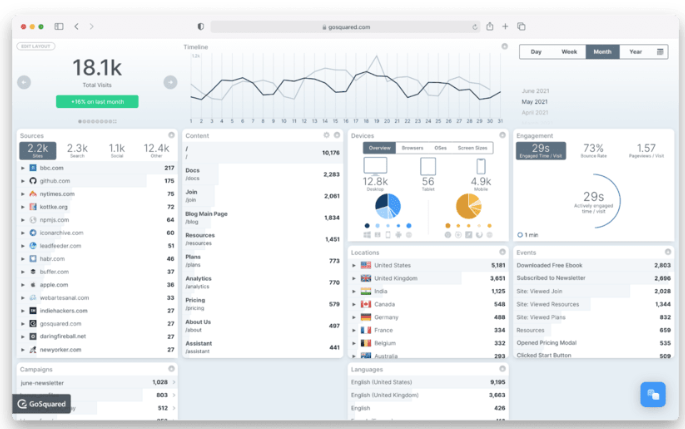Expand the nytimes.com source row
This screenshot has width=685, height=429.
point(23,194)
